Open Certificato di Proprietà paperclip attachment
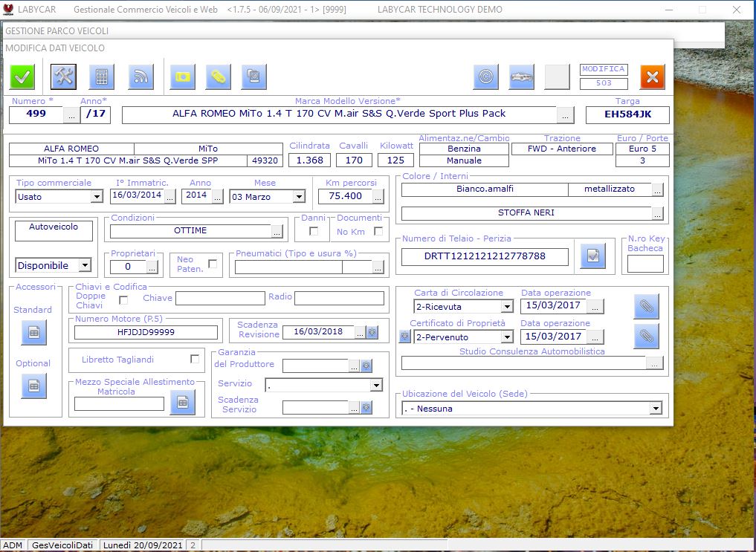 [x=646, y=336]
